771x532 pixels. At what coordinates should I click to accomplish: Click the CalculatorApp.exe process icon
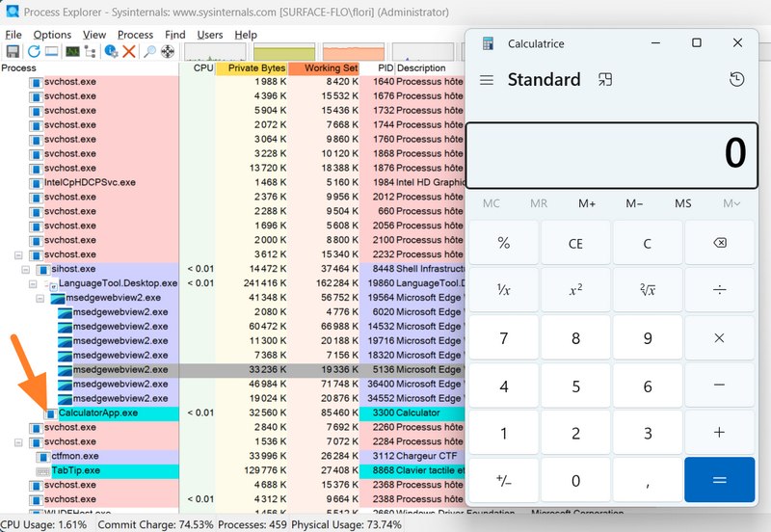[x=50, y=413]
